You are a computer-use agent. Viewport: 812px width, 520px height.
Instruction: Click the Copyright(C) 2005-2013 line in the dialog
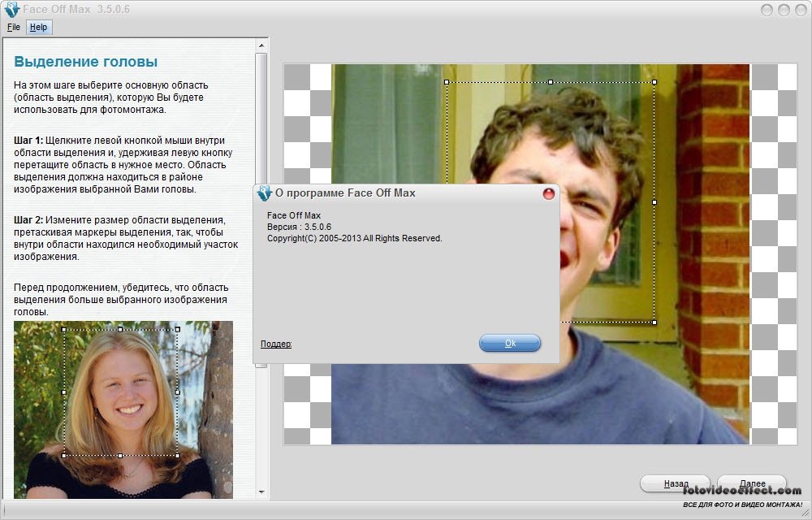click(355, 238)
